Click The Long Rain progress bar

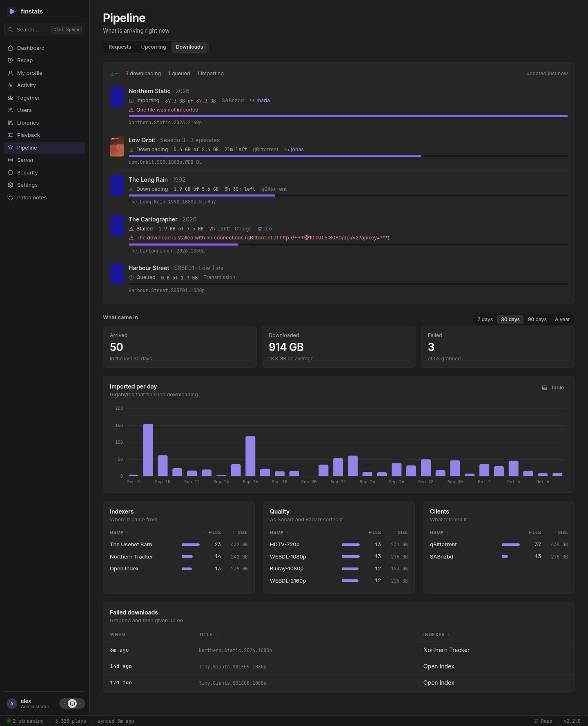[348, 195]
